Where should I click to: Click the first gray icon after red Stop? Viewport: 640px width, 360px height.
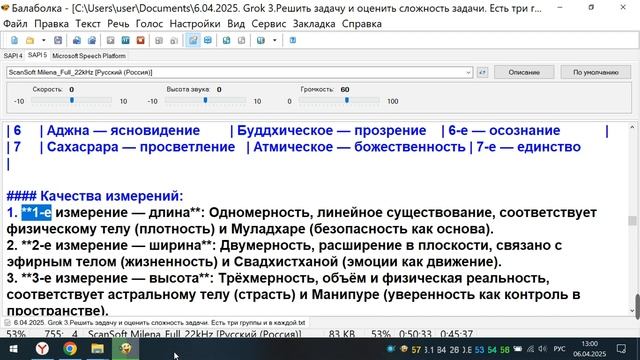[159, 40]
